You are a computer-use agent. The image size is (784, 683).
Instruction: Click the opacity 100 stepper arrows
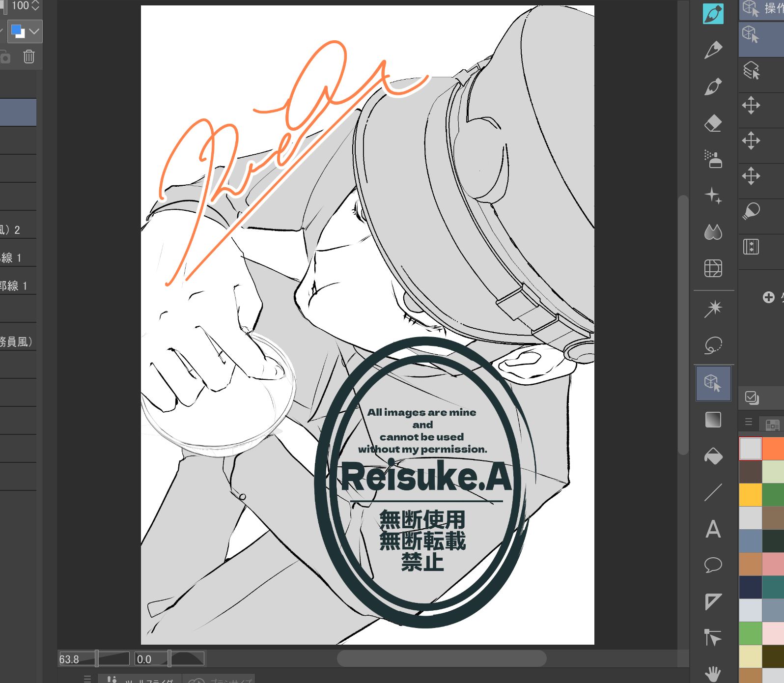pyautogui.click(x=35, y=6)
